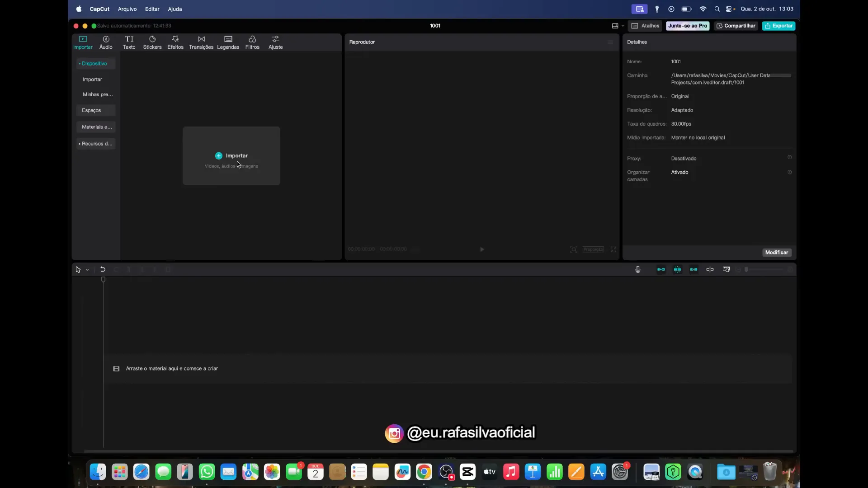Viewport: 868px width, 488px height.
Task: Open the Reprodutor panel hamburger menu
Action: [610, 42]
